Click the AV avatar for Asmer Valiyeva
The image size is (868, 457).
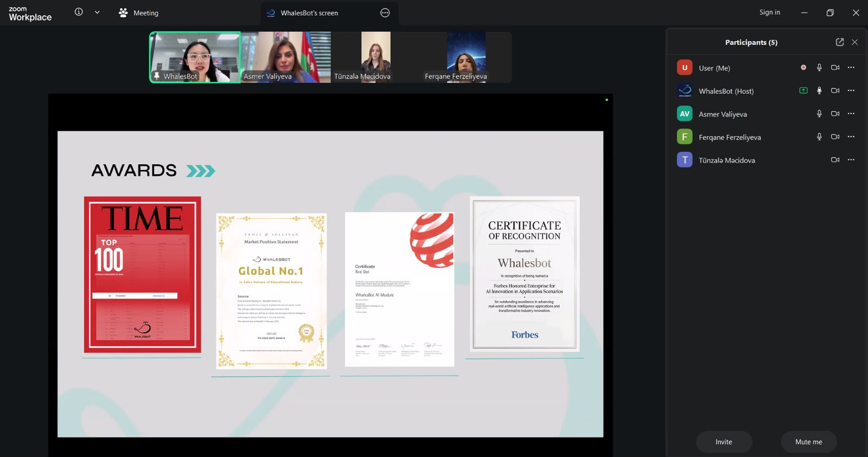(x=685, y=114)
